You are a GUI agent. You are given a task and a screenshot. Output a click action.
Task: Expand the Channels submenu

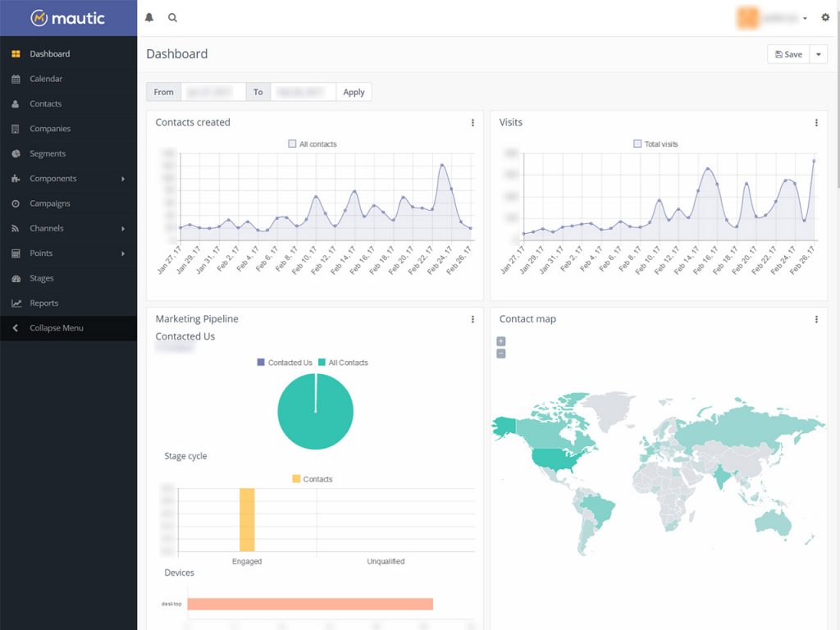123,229
